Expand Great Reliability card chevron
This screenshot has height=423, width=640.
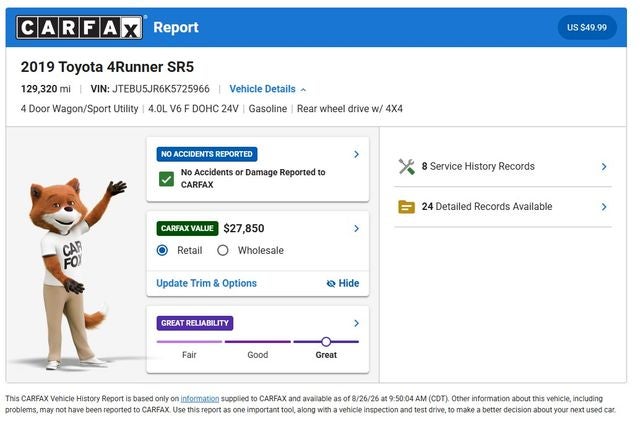click(x=356, y=323)
